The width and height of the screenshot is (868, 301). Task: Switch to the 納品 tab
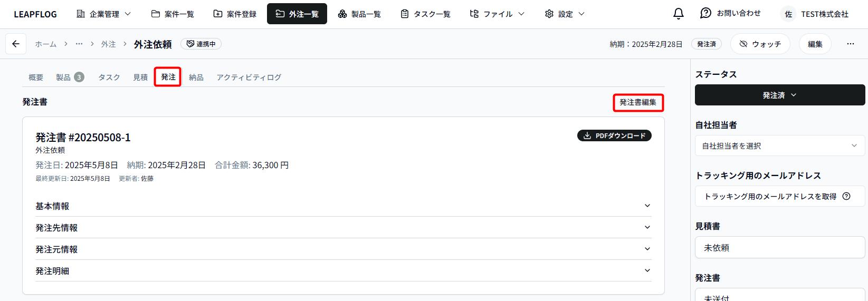click(196, 77)
